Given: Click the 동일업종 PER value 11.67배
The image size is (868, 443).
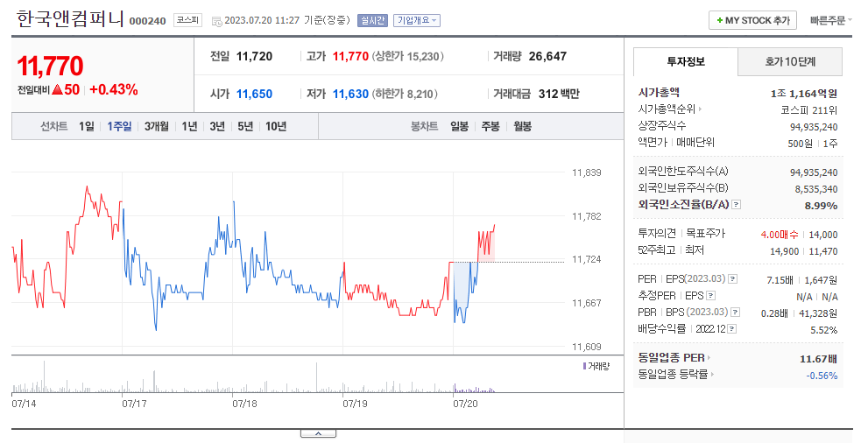Looking at the screenshot, I should tap(818, 359).
